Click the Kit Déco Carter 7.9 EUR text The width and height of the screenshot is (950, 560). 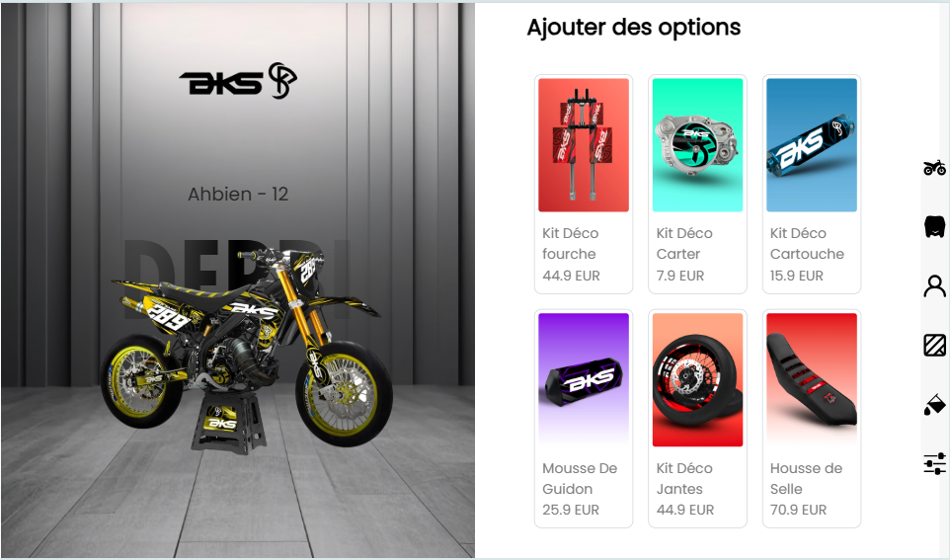(x=679, y=276)
